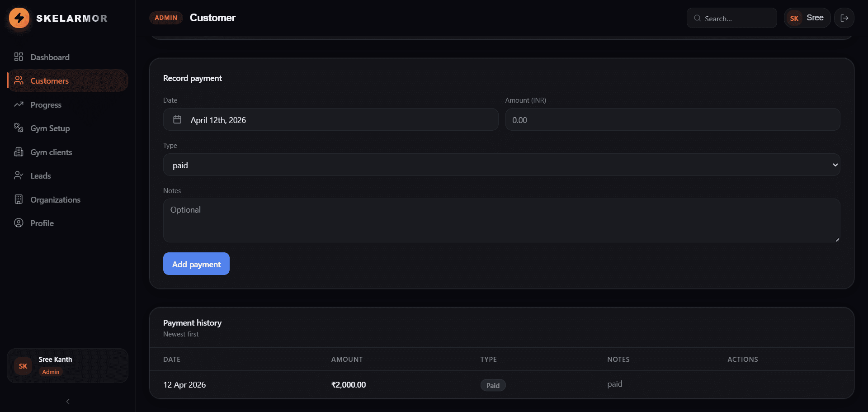Click the TYPE column header

pos(488,359)
